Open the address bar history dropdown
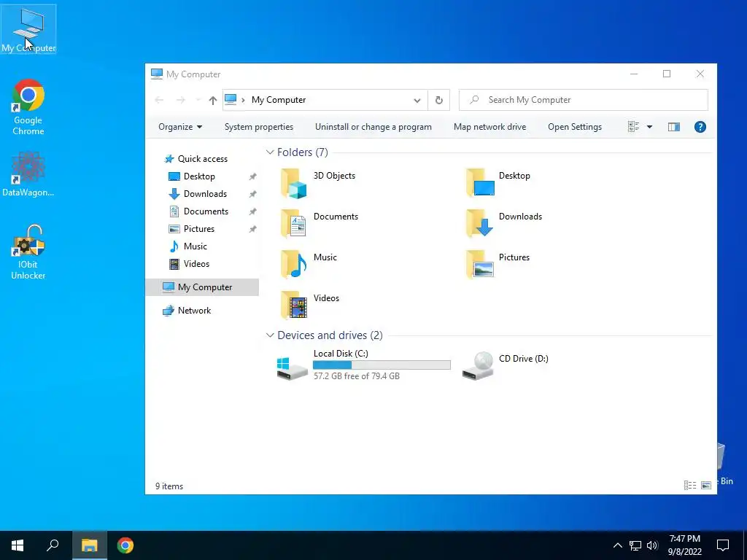The image size is (747, 560). (417, 100)
